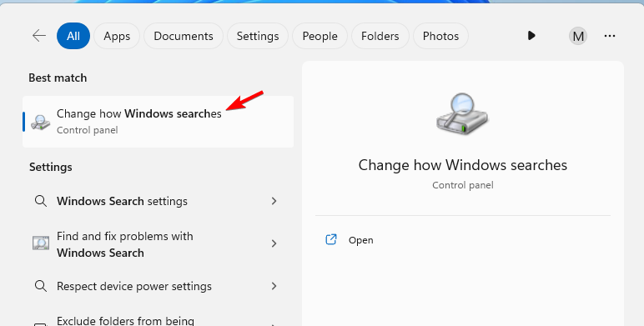Filter results by Folders
Image resolution: width=644 pixels, height=326 pixels.
(380, 36)
